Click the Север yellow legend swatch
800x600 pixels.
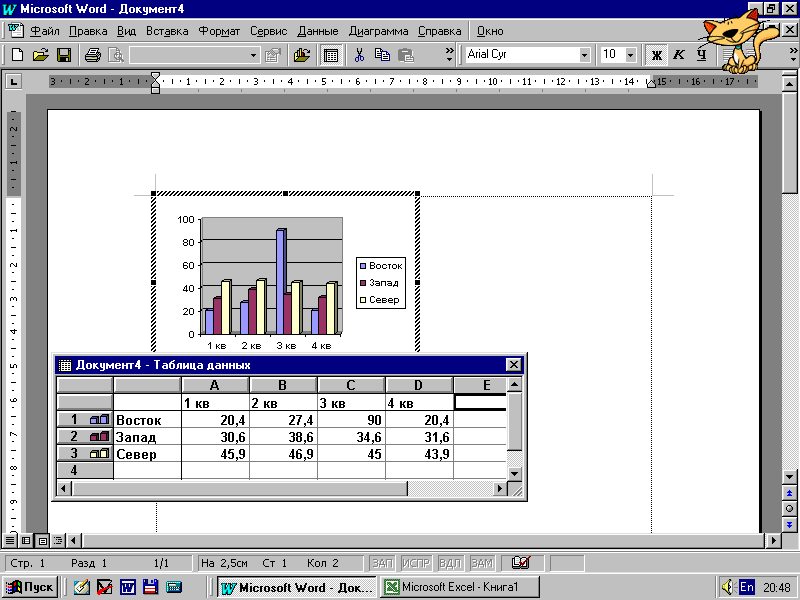(x=363, y=300)
